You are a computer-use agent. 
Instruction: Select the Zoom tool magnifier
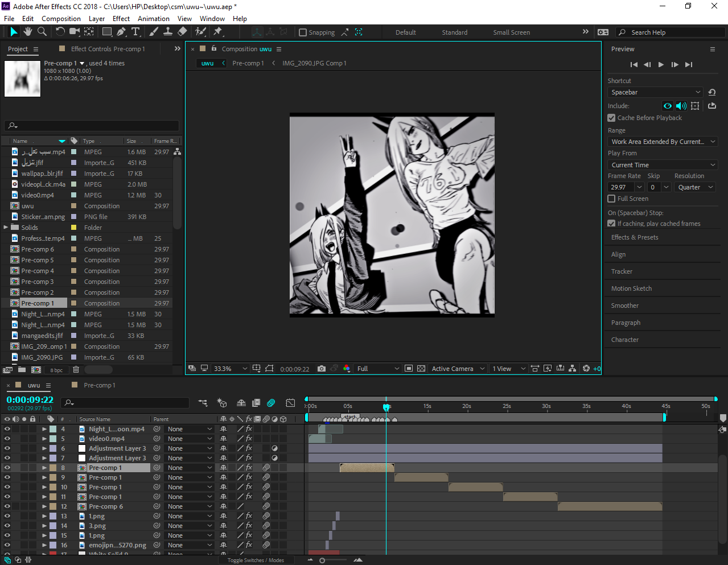tap(42, 32)
